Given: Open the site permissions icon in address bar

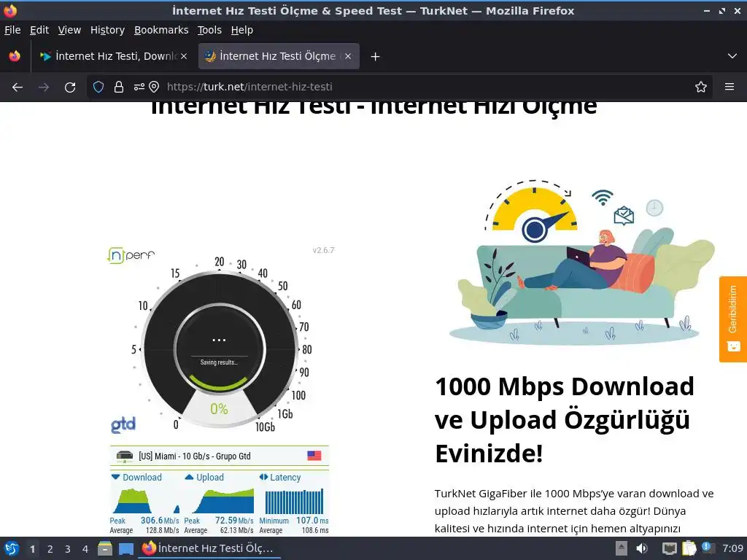Looking at the screenshot, I should pos(139,87).
